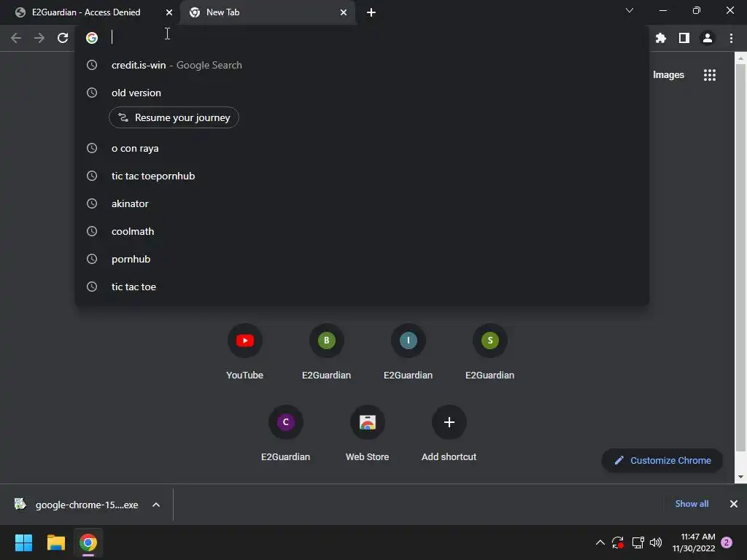Screen dimensions: 747x560
Task: Open notification center badge
Action: 727,542
